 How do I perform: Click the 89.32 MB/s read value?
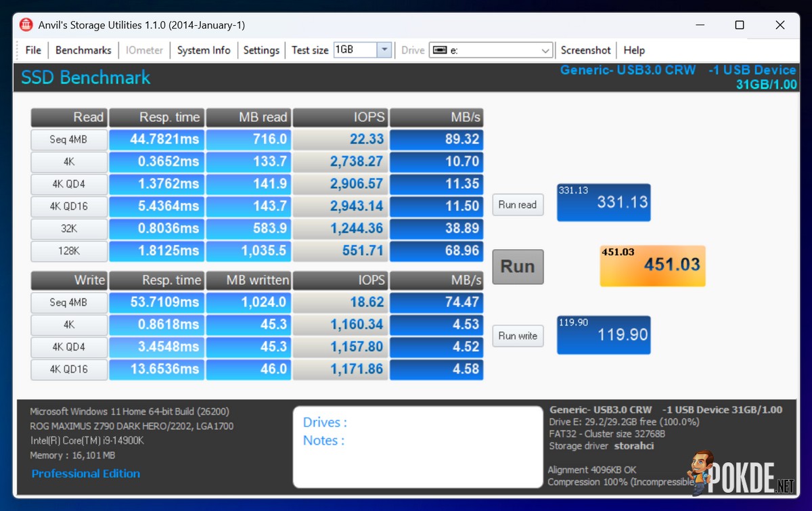point(436,139)
